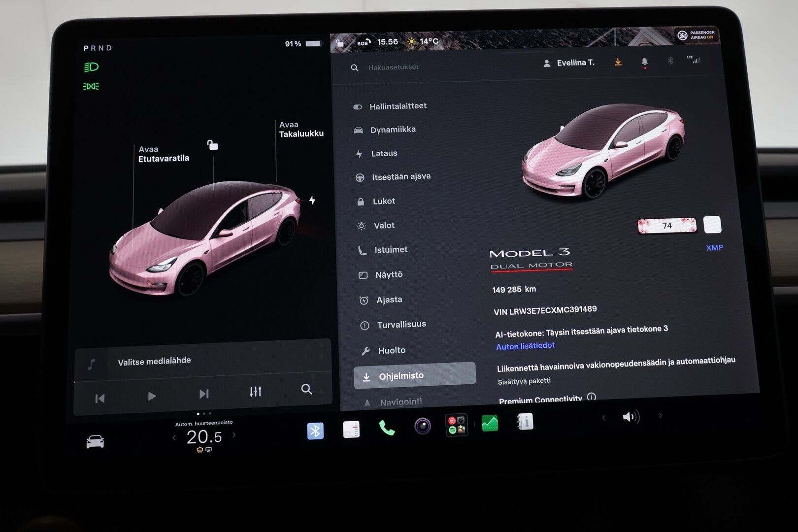The image size is (798, 532).
Task: Open Auton lisätiedot link
Action: click(x=525, y=346)
